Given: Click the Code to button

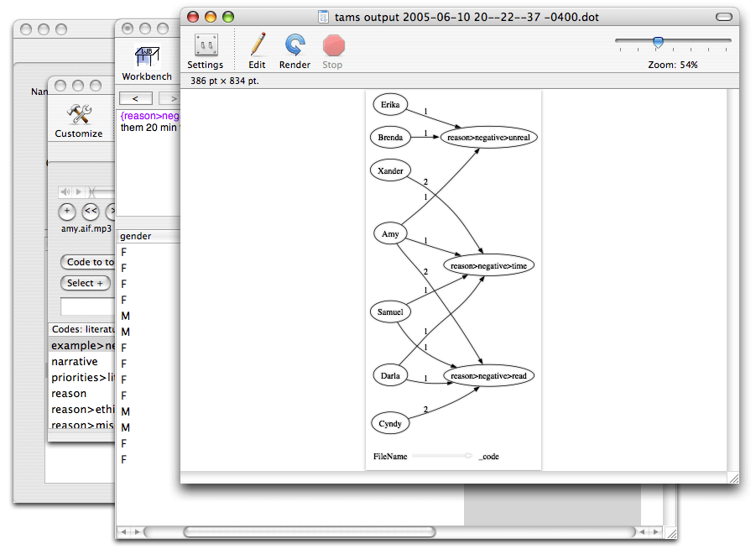Looking at the screenshot, I should click(88, 262).
